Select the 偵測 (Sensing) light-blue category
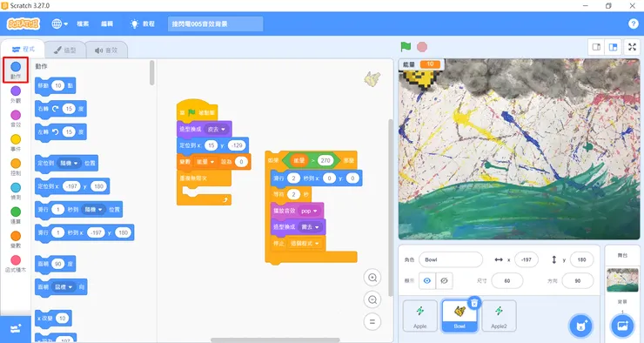This screenshot has width=644, height=343. click(16, 191)
